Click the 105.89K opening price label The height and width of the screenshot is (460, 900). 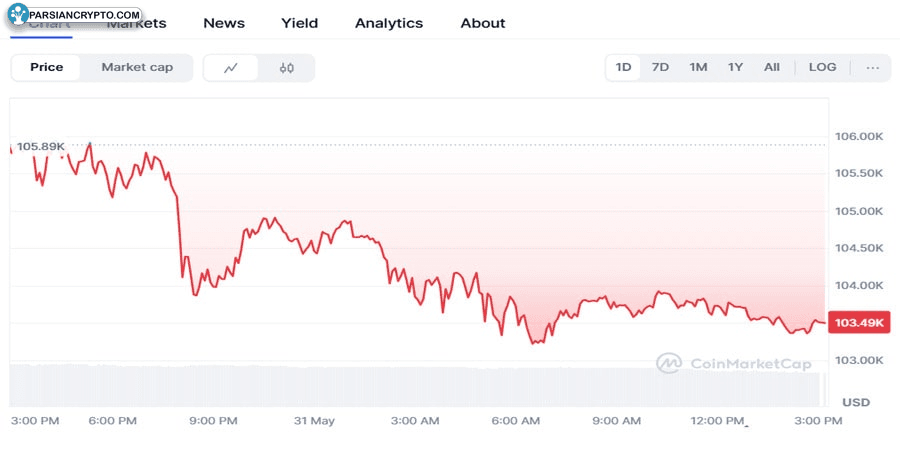(x=40, y=147)
